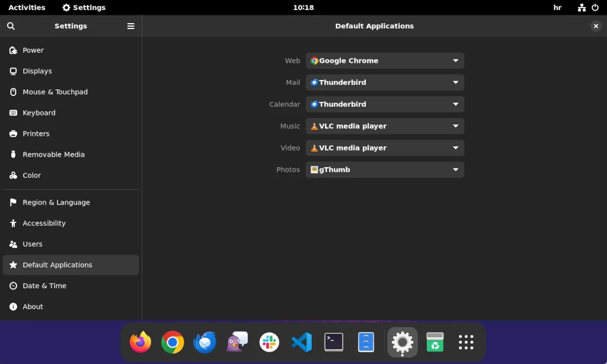The height and width of the screenshot is (364, 607).
Task: Click the power icon at top right
Action: 596,8
